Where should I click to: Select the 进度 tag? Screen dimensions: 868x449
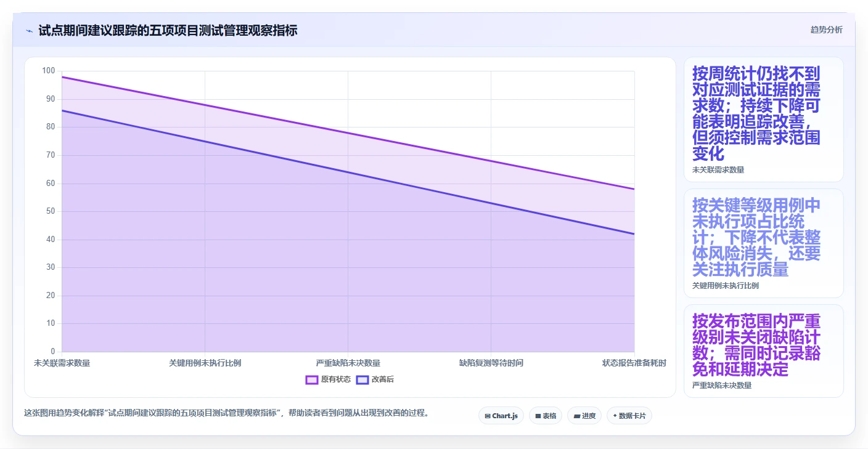(x=584, y=416)
